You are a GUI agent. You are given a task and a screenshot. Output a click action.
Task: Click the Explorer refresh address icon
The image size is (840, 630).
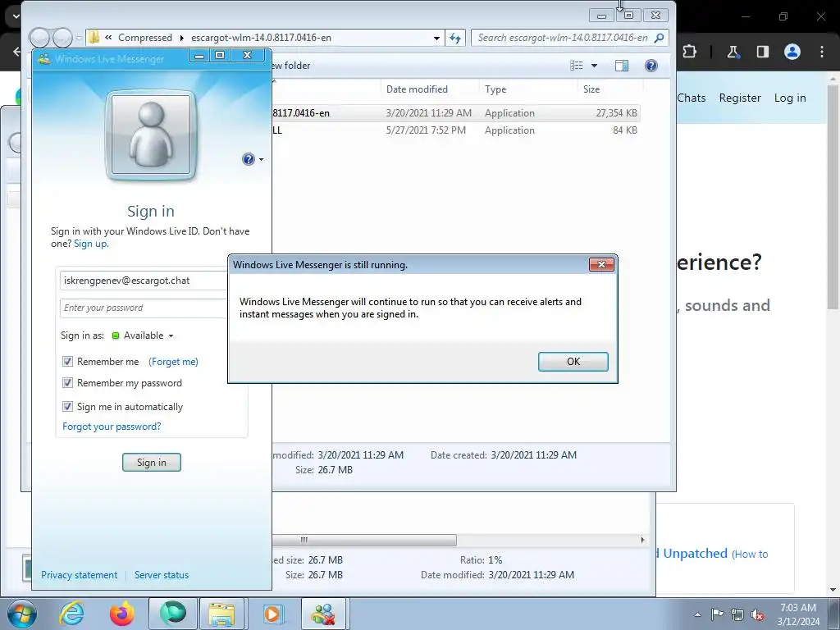(454, 38)
